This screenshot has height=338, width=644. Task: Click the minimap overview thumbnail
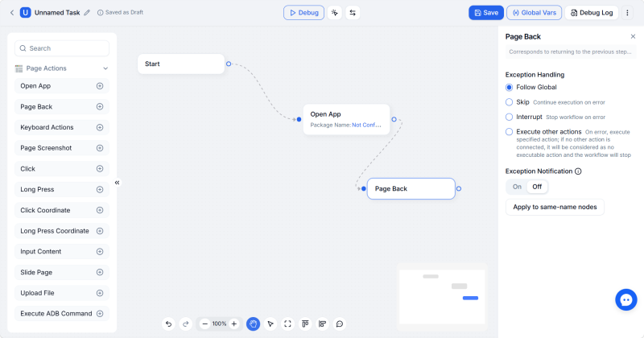[x=442, y=297]
